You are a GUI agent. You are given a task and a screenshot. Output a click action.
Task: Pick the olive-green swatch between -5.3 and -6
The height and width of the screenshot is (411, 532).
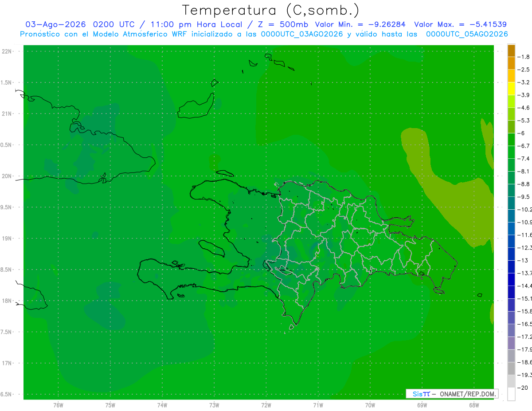point(511,127)
